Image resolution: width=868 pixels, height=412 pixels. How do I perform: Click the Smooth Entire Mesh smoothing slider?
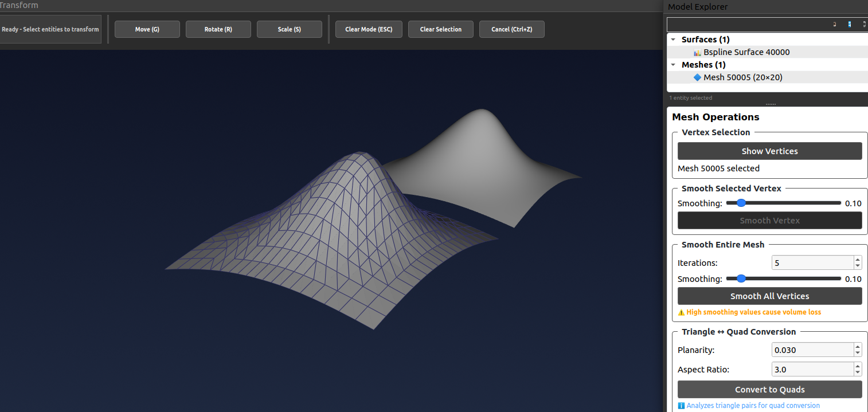coord(783,279)
